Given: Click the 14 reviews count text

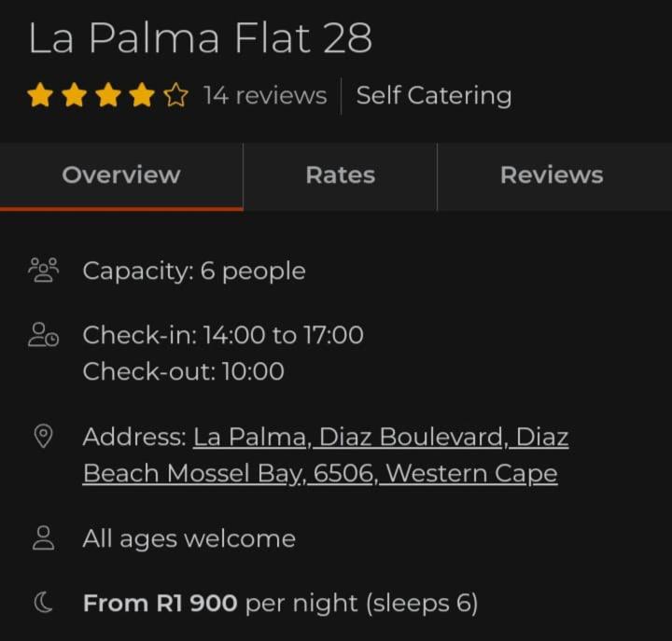Looking at the screenshot, I should pos(265,95).
